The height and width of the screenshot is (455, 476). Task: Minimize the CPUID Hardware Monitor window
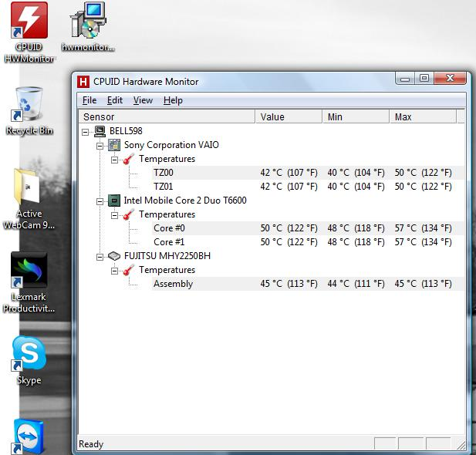[x=405, y=79]
